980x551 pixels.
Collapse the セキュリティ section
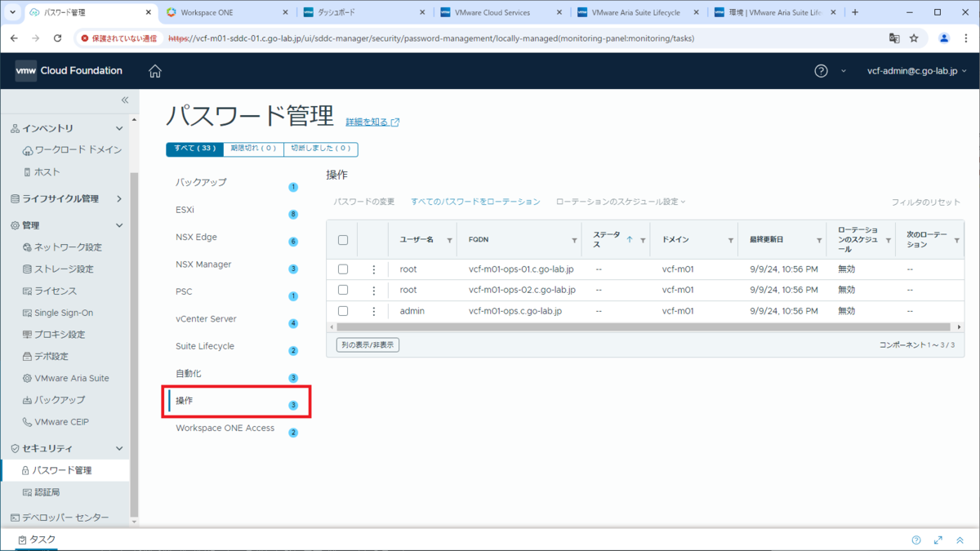(x=119, y=449)
